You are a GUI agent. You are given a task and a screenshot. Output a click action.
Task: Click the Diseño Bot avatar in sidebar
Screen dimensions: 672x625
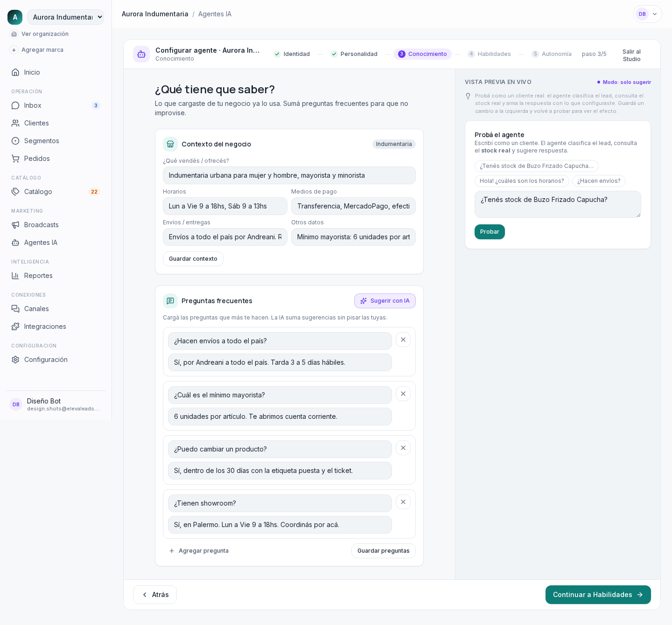(x=16, y=404)
